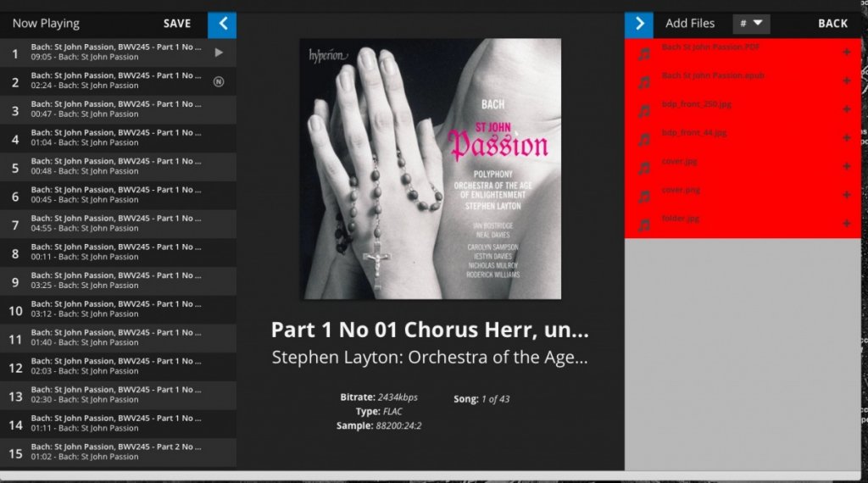Select the file name Bach St John Passion.PDF
The height and width of the screenshot is (483, 868).
click(x=711, y=47)
